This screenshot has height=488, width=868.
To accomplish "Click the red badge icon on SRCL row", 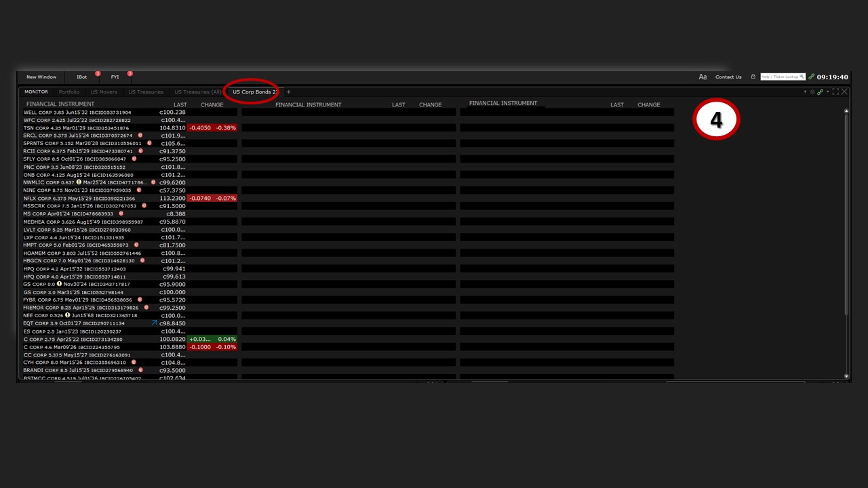I will [140, 136].
